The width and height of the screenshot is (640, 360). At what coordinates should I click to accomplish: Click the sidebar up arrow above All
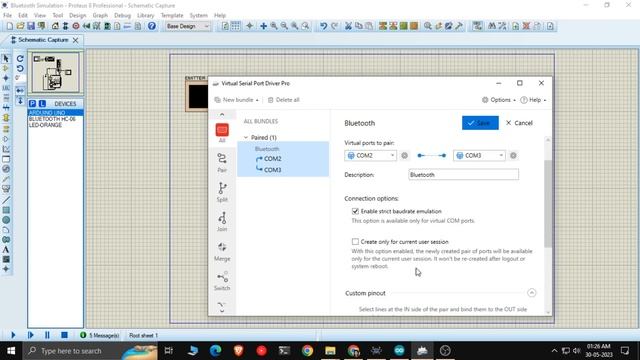tap(222, 115)
